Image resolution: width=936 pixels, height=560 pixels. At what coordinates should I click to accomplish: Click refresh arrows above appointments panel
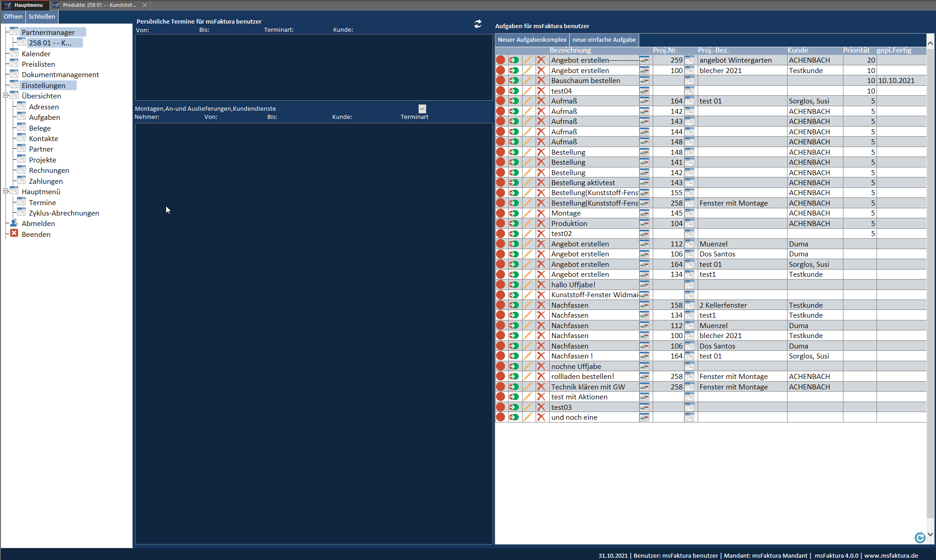(x=478, y=24)
